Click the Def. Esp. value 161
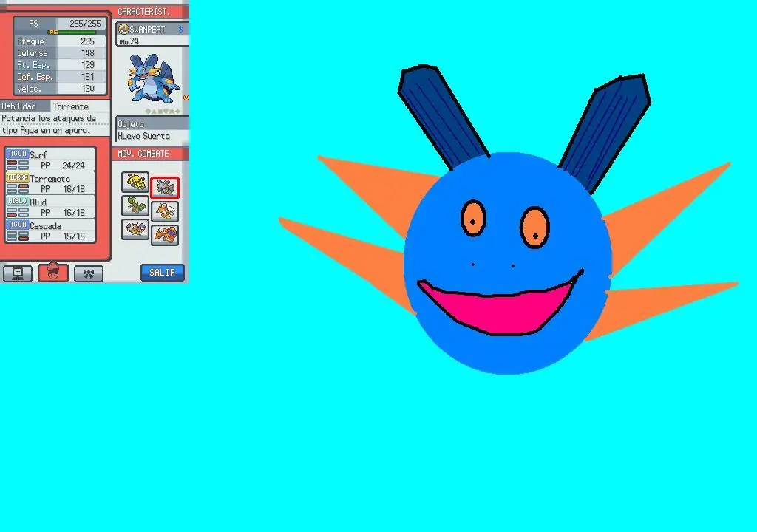 click(x=87, y=77)
